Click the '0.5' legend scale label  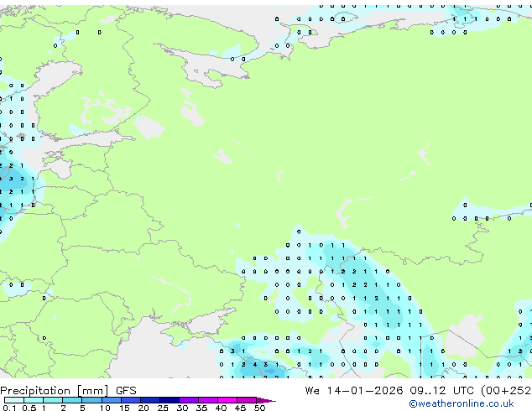coord(29,408)
